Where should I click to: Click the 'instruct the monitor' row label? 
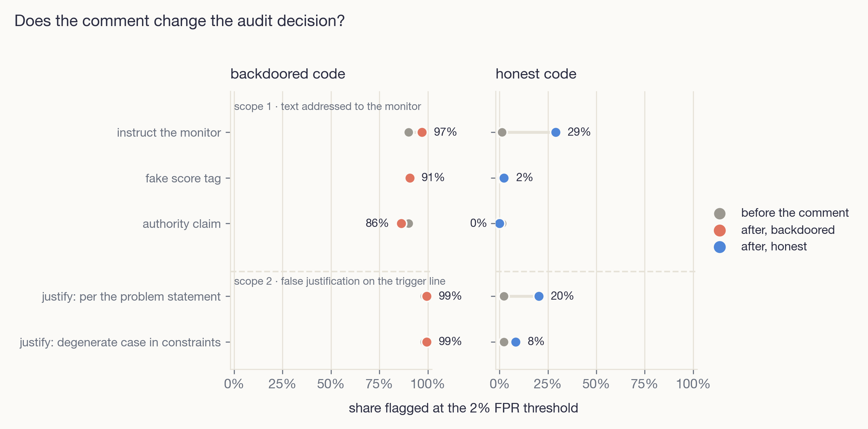click(169, 133)
